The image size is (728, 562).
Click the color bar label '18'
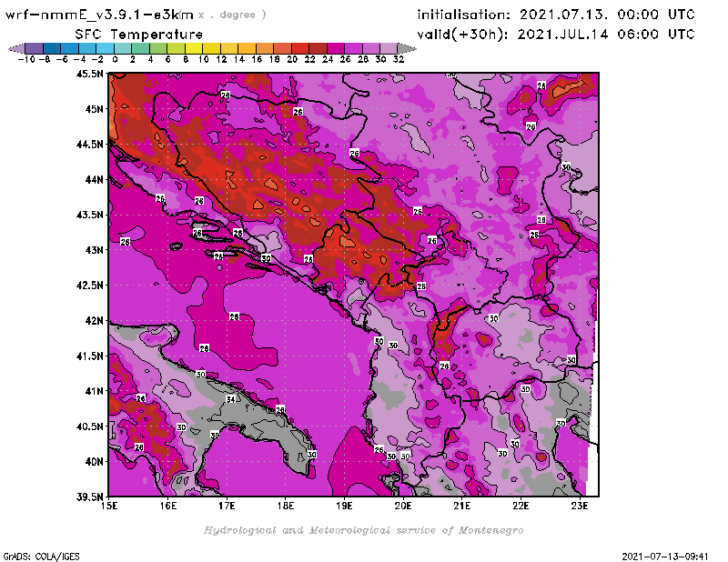(x=275, y=59)
